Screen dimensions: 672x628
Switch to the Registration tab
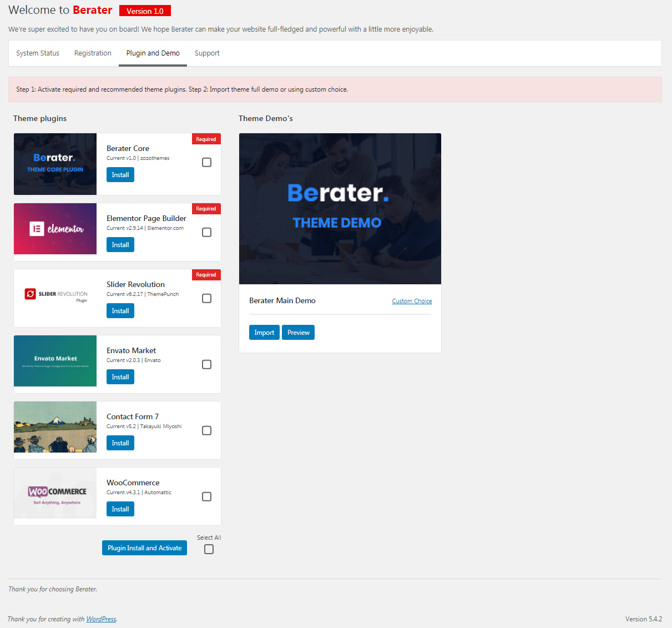[93, 53]
